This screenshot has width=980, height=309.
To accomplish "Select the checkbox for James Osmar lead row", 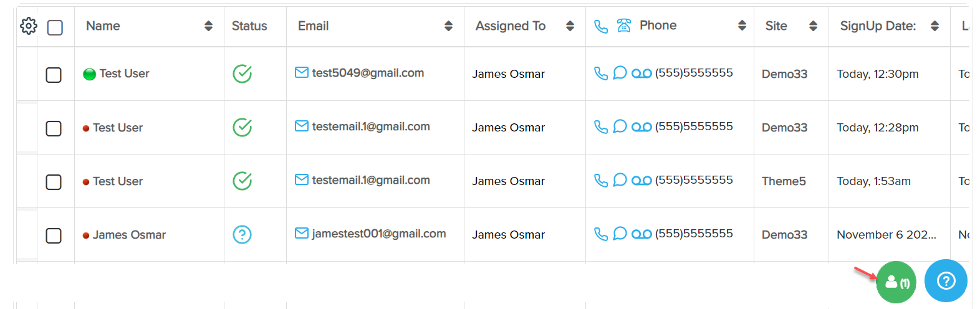I will pos(54,235).
